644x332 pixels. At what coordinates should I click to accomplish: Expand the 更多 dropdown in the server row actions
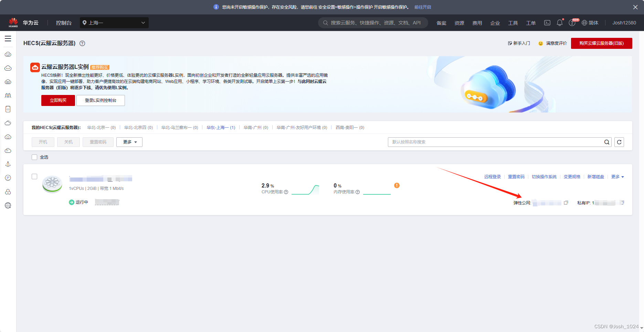click(x=617, y=177)
